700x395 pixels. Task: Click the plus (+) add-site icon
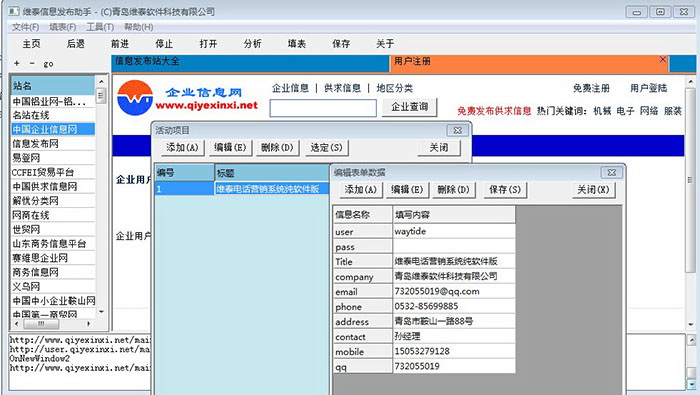point(17,63)
